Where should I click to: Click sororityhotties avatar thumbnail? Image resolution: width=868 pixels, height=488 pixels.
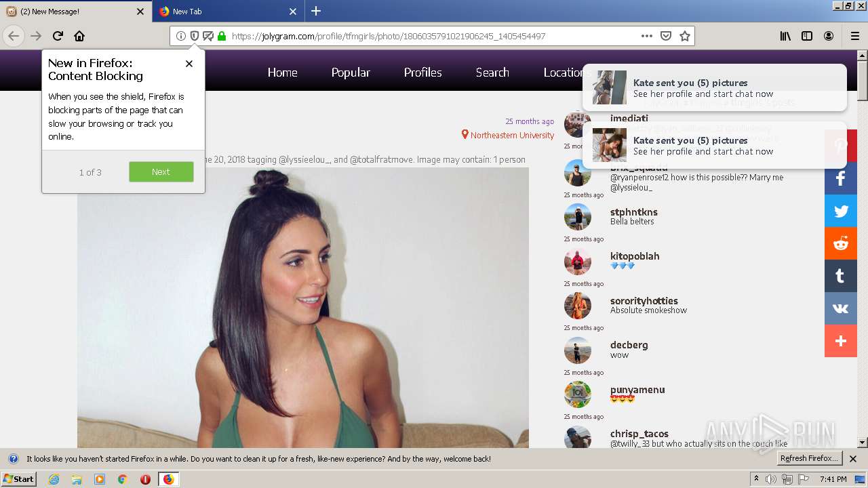tap(578, 306)
